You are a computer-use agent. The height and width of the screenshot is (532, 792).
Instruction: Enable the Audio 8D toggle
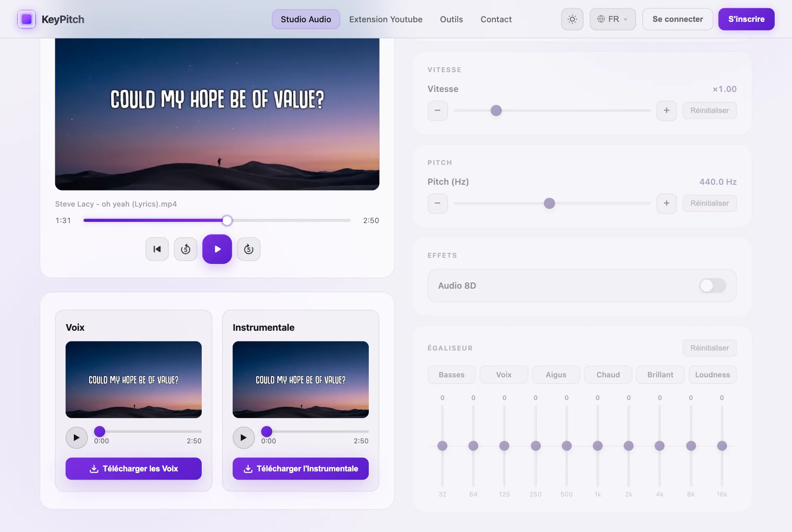tap(712, 286)
